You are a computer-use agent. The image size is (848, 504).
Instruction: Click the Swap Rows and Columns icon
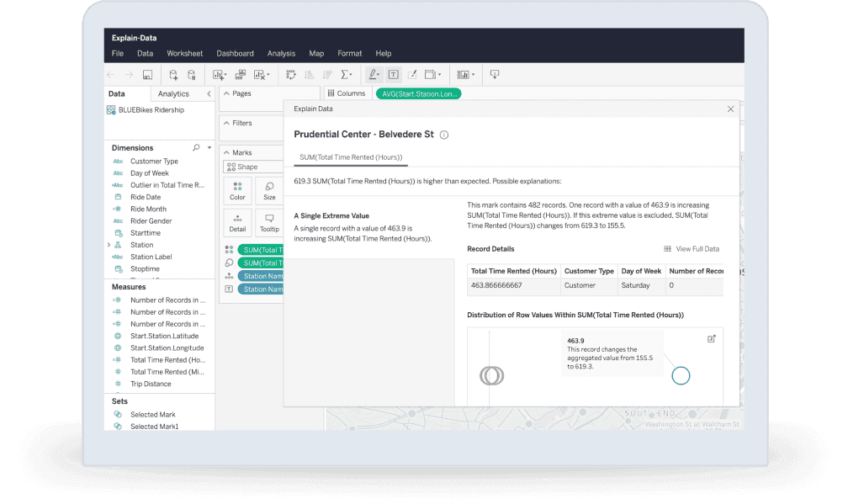point(291,75)
